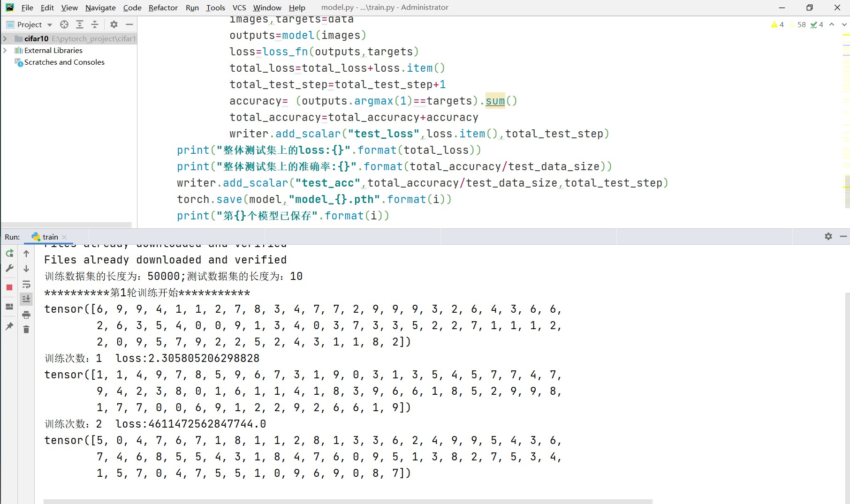Viewport: 850px width, 504px height.
Task: Click the torch.save code line
Action: coord(314,199)
